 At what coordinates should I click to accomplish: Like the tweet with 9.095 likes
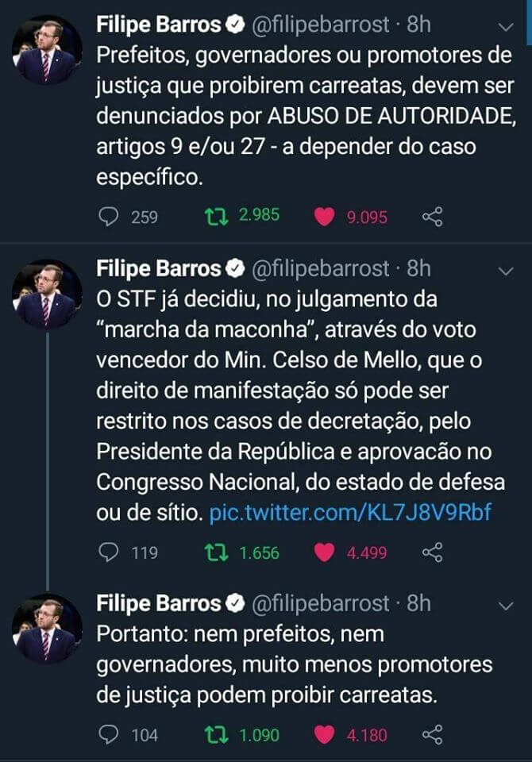pos(325,216)
